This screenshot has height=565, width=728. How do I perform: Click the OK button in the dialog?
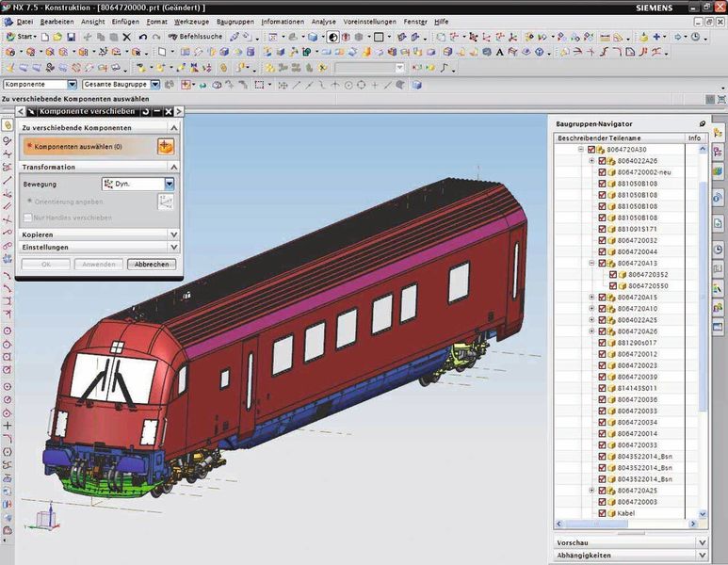[x=46, y=265]
